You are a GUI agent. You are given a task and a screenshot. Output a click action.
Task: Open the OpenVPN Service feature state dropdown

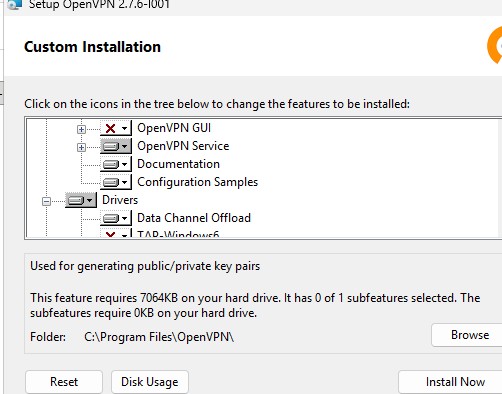pyautogui.click(x=116, y=146)
